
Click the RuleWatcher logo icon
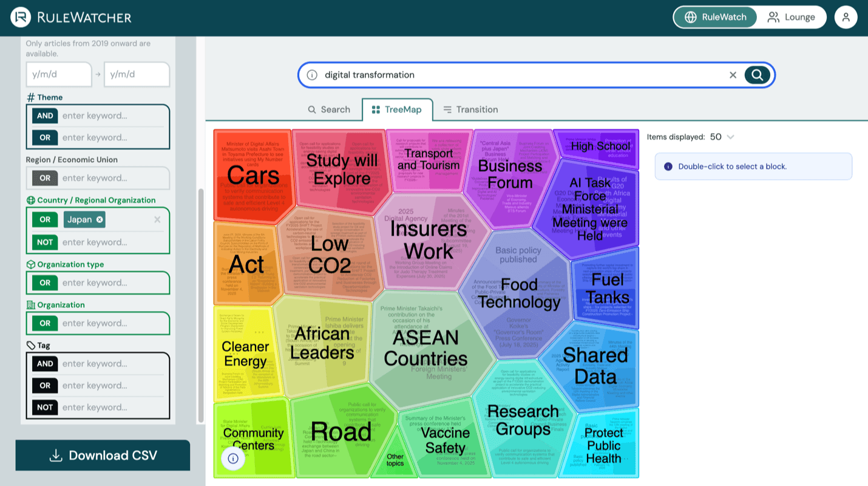tap(21, 17)
